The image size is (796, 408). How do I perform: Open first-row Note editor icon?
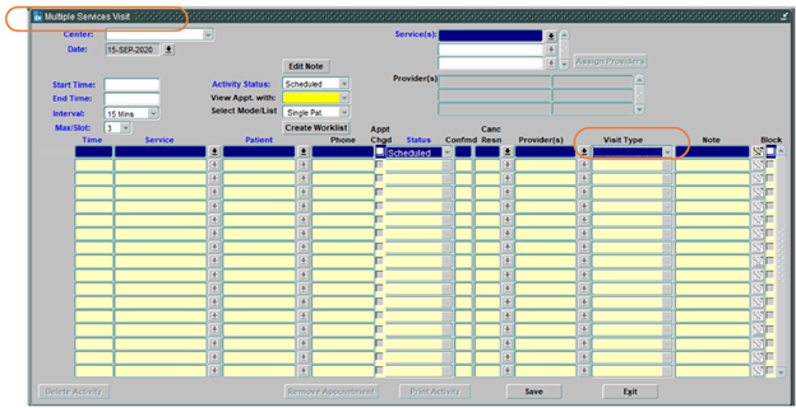click(x=757, y=152)
